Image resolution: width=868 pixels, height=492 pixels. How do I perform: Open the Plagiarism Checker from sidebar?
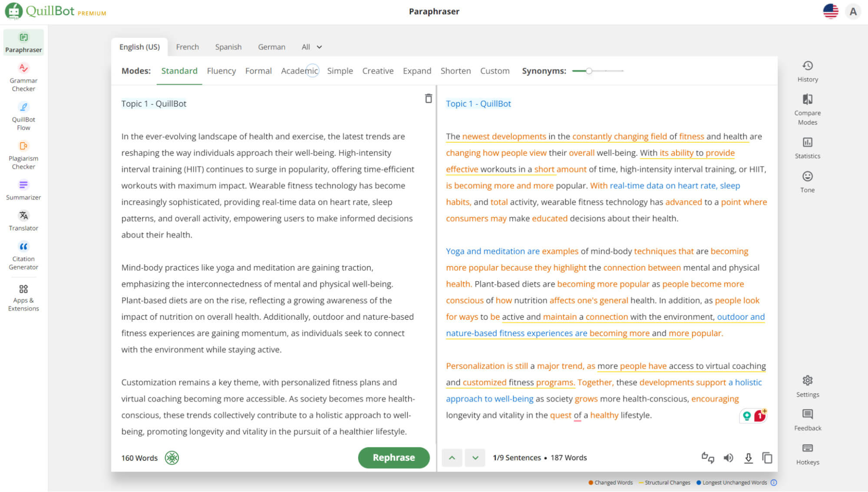(x=23, y=155)
